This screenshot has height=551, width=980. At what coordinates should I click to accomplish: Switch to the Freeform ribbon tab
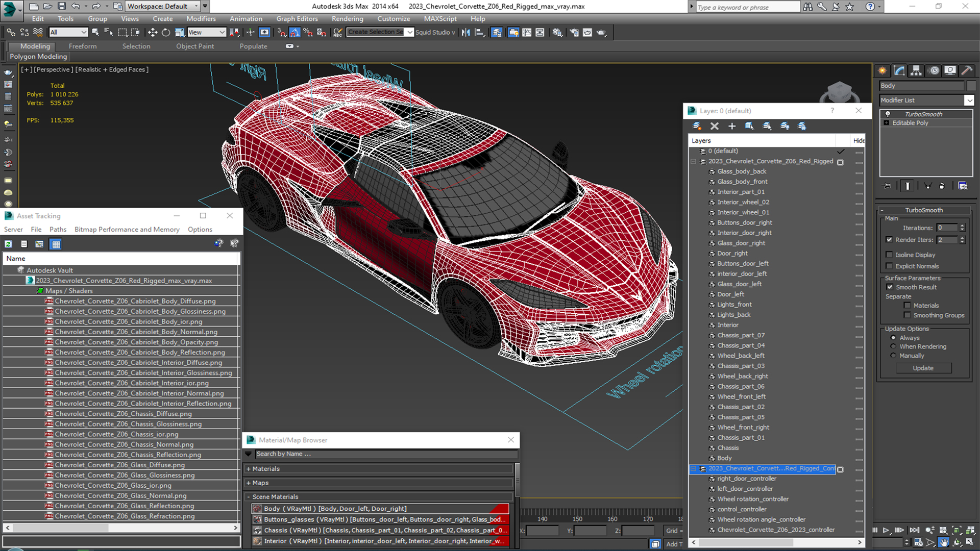[83, 46]
